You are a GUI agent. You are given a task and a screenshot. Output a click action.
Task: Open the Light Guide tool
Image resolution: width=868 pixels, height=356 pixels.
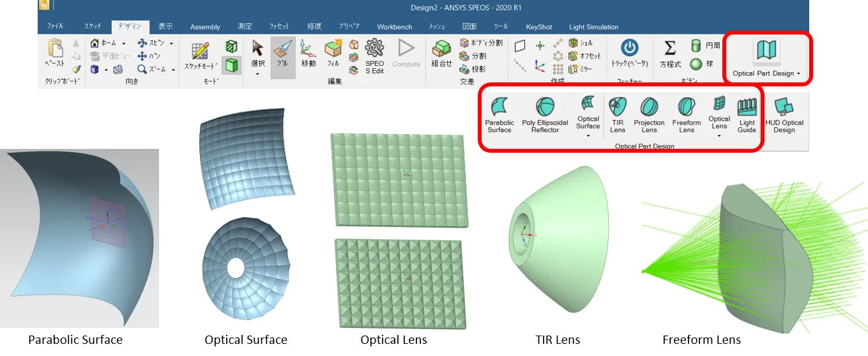point(747,115)
